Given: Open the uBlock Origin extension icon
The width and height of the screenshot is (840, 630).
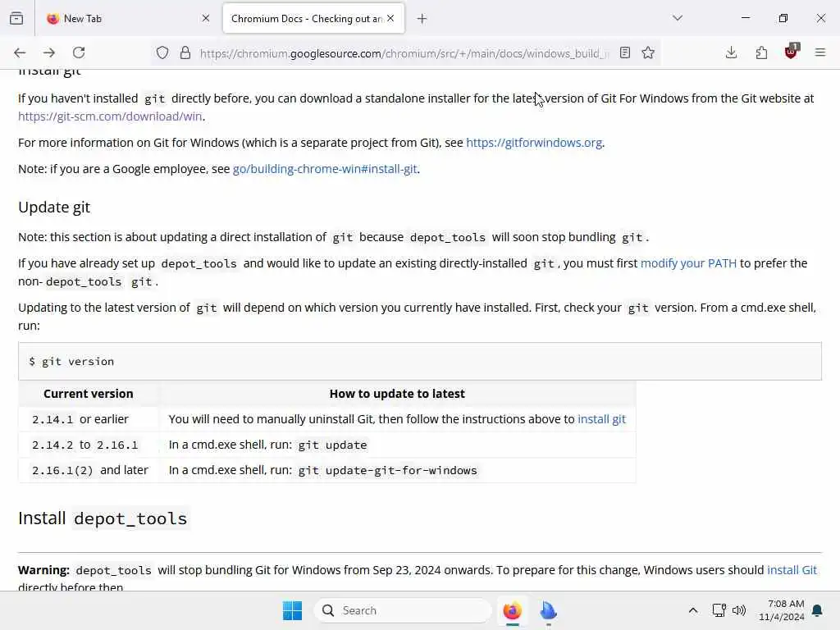Looking at the screenshot, I should click(x=792, y=52).
